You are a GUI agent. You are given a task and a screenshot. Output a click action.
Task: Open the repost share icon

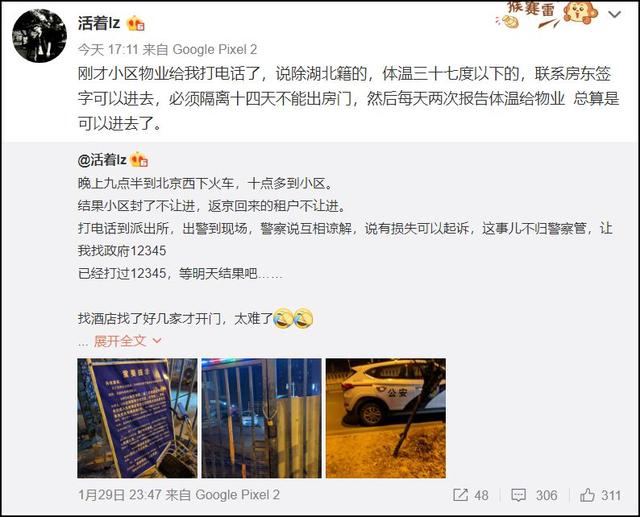(460, 495)
